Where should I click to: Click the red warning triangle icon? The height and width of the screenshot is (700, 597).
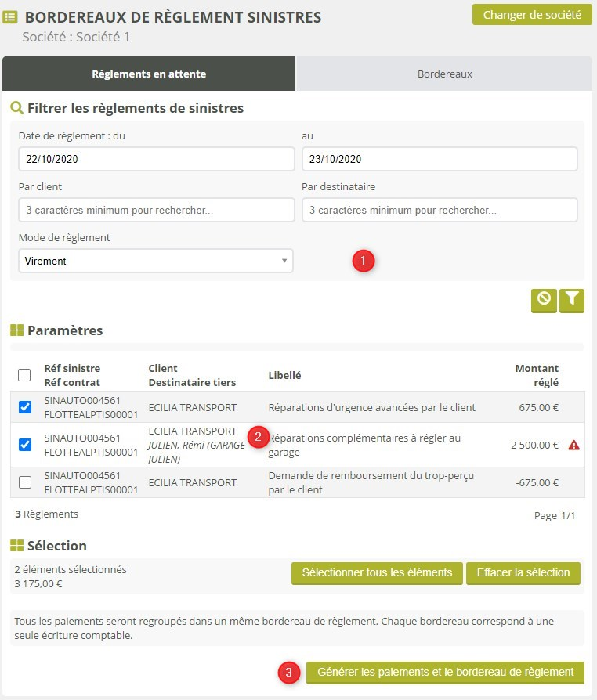pos(573,446)
